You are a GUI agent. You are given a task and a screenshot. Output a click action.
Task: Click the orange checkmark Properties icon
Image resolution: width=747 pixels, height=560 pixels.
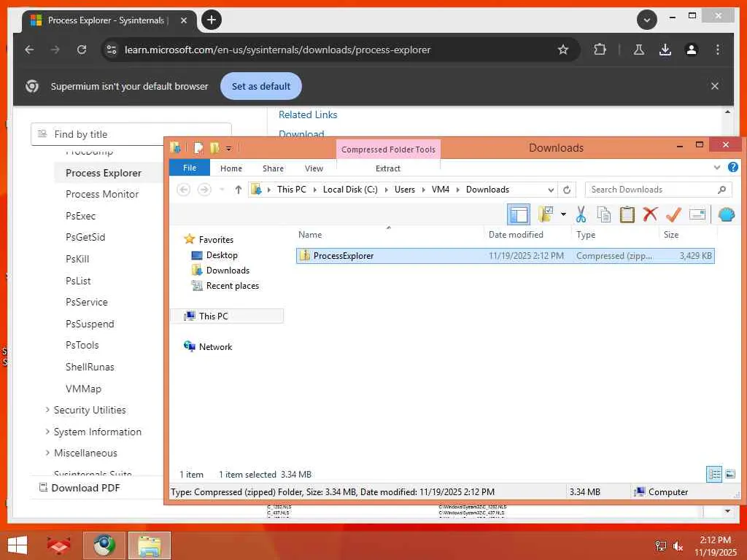point(673,214)
